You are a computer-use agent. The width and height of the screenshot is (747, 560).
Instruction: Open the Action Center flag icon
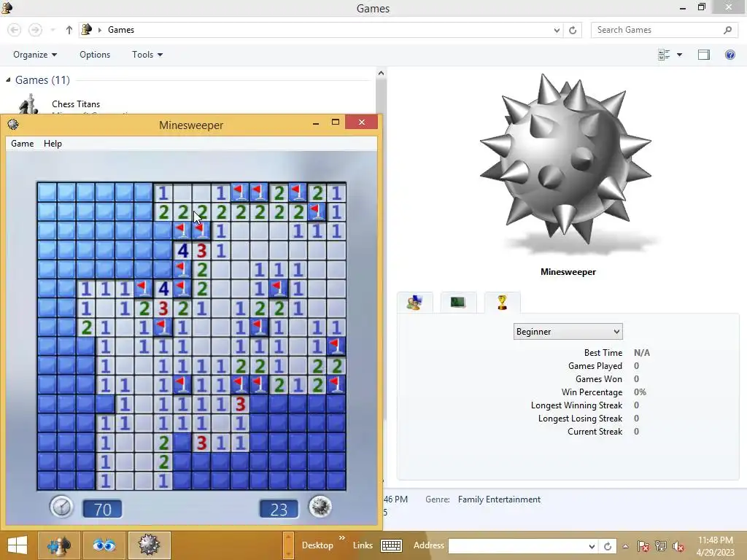643,546
